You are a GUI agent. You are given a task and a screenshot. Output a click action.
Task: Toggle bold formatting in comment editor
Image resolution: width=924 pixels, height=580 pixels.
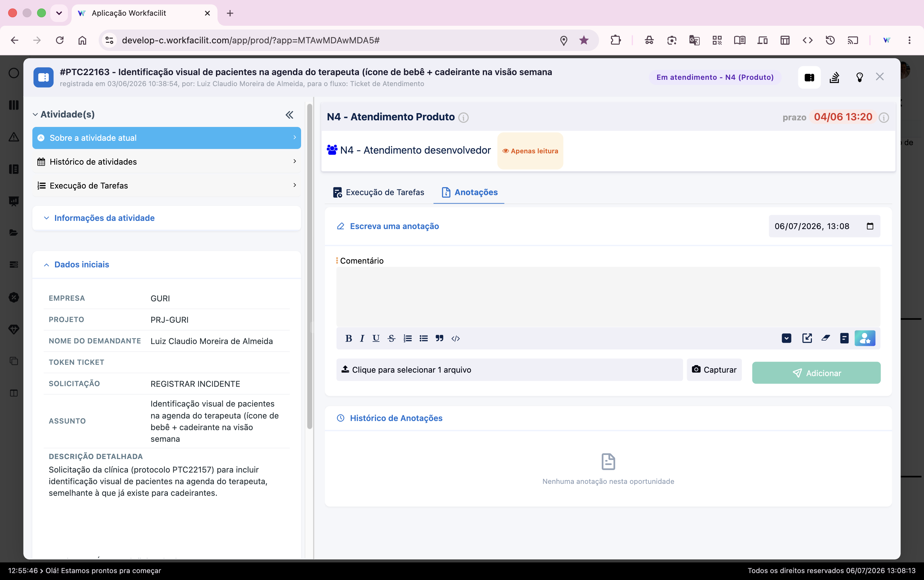[349, 338]
